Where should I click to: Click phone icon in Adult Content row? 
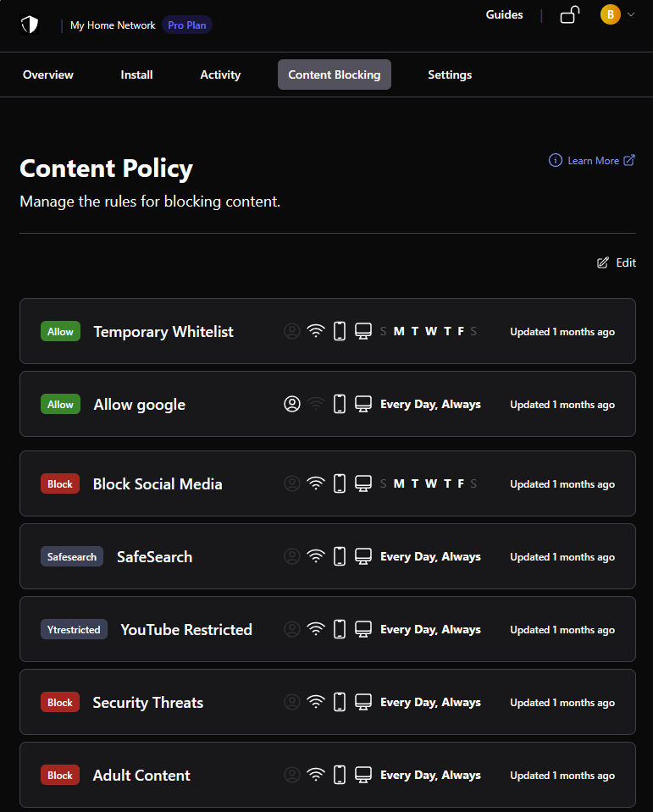click(340, 775)
